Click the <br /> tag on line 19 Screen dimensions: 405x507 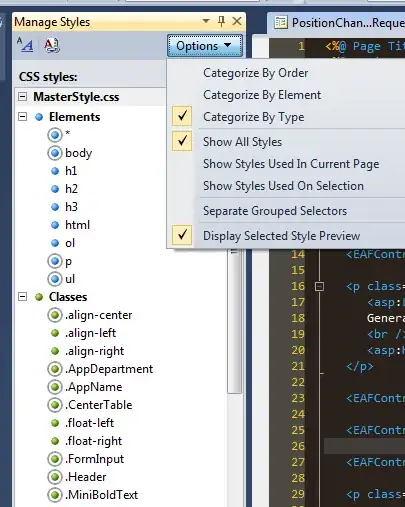click(x=386, y=334)
